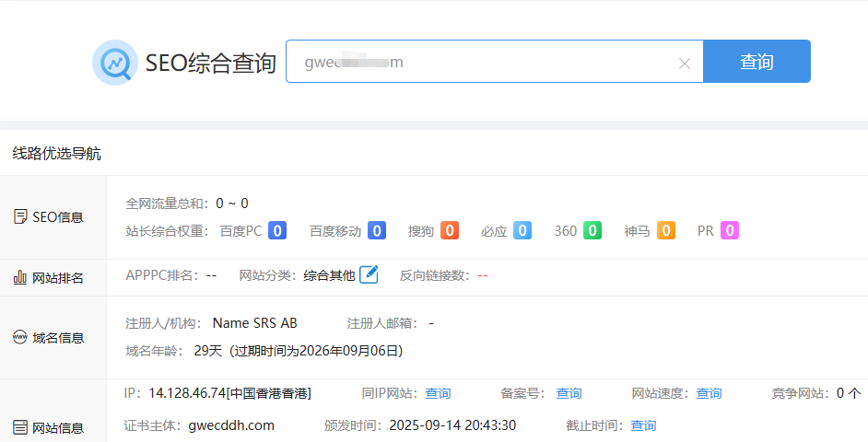Click the SEO综合查询 magnifier logo icon
868x442 pixels.
pos(114,63)
